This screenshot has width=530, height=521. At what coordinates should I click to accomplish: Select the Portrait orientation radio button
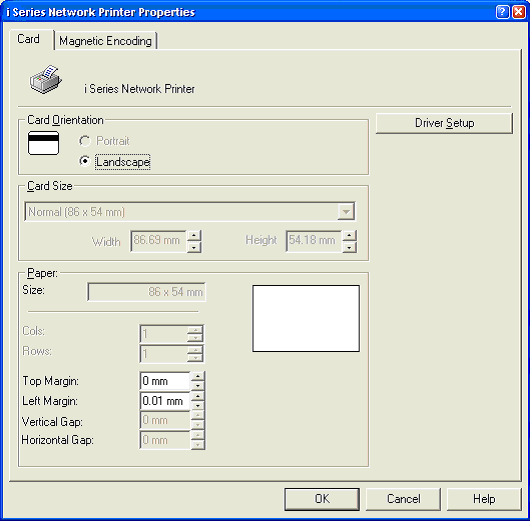point(85,141)
